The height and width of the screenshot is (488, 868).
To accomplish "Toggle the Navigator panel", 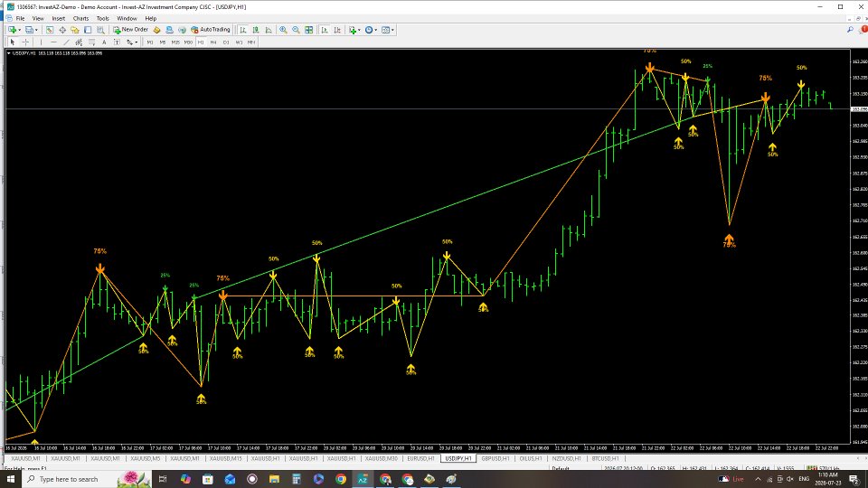I will 75,30.
